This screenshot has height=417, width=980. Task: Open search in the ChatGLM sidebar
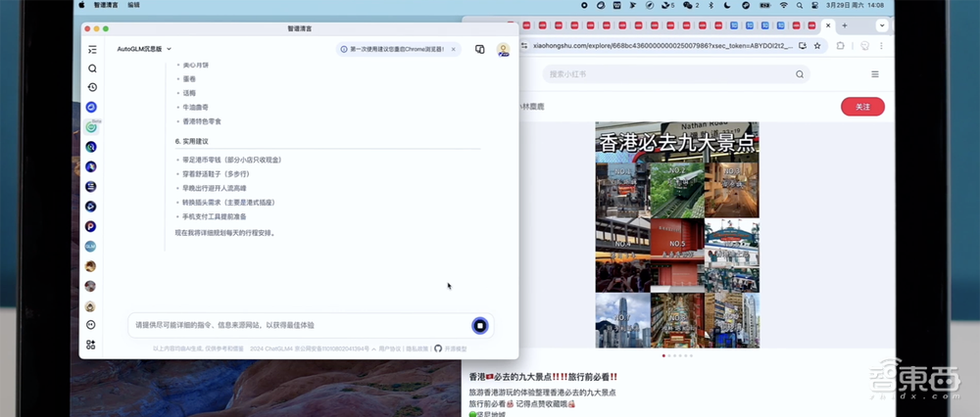(x=91, y=69)
